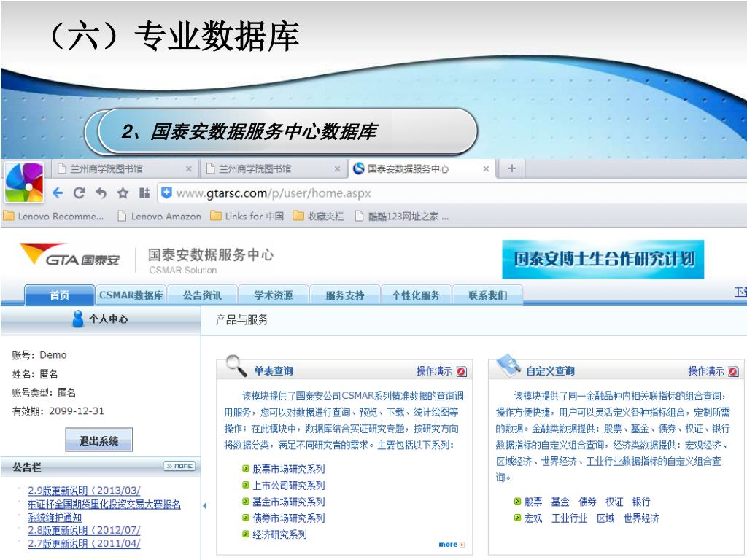Screen dimensions: 747x560
Task: Open the 收藏夹栏 bookmark folder
Action: tap(318, 217)
